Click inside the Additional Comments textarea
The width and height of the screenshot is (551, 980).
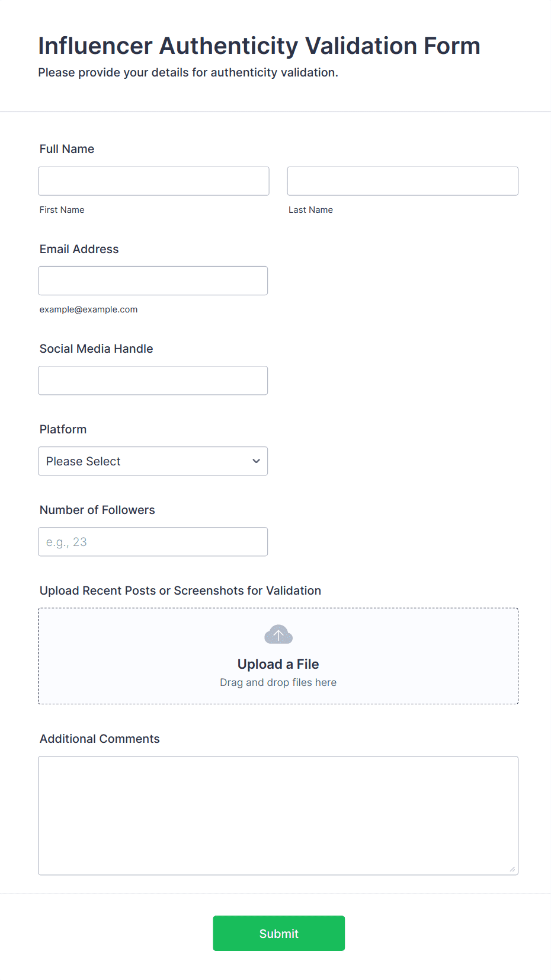tap(278, 815)
